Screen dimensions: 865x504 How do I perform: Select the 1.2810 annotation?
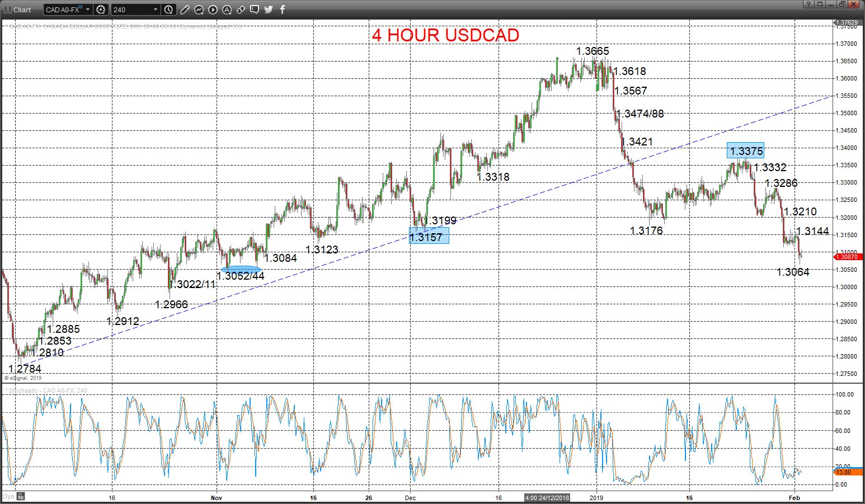click(47, 352)
